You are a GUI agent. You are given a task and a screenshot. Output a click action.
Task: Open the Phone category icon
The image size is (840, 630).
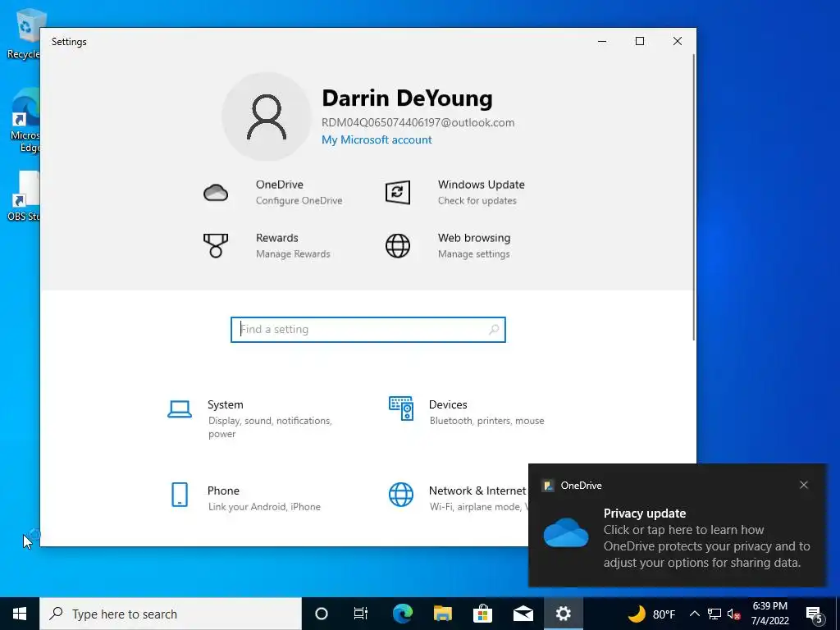click(180, 495)
